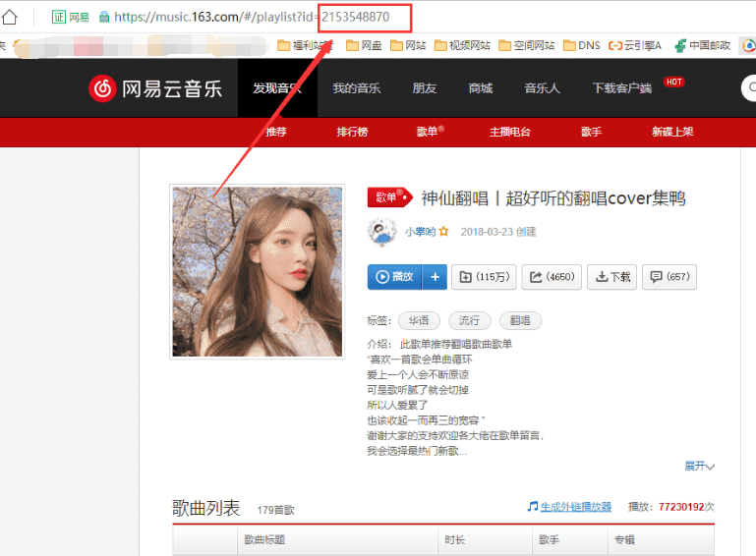Screen dimensions: 756x556
Task: Open creator profile link 小攀哟
Action: [420, 232]
